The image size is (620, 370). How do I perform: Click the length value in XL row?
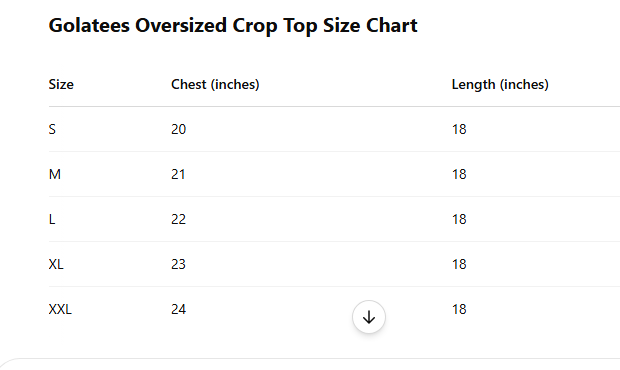coord(459,264)
